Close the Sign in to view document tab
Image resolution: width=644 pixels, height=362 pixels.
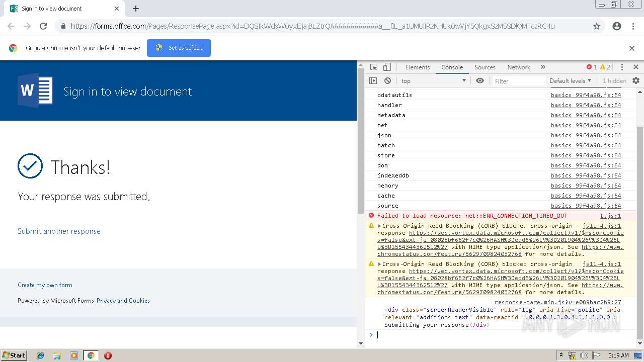(x=117, y=9)
